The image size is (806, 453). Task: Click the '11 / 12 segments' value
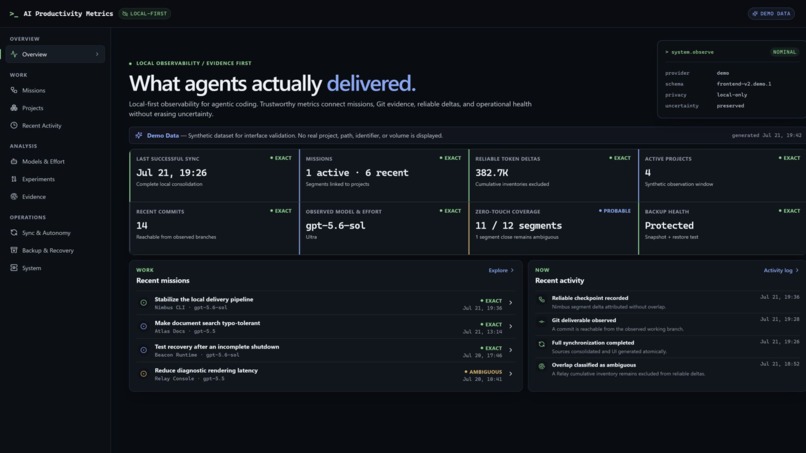tap(518, 226)
